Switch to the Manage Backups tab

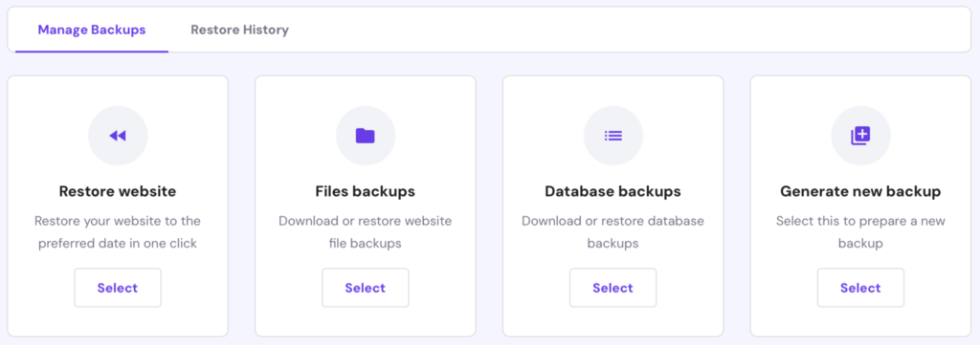(x=92, y=30)
